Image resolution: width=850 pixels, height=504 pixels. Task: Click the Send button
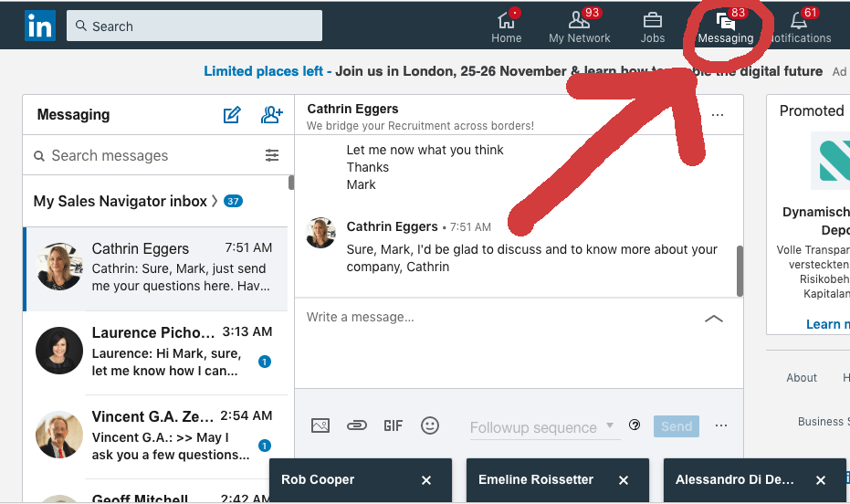(x=676, y=426)
